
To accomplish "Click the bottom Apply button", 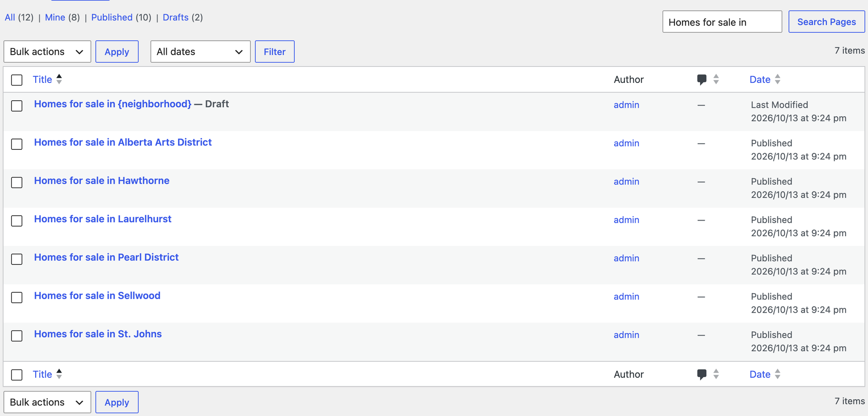I will (117, 402).
